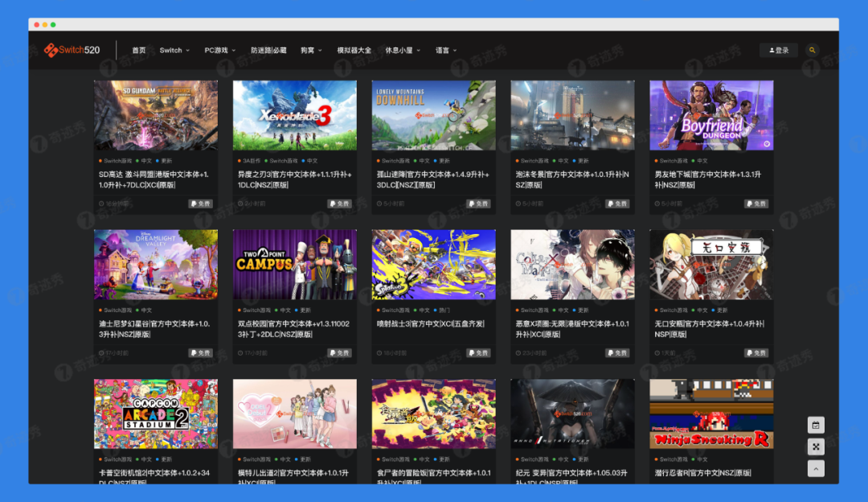Open the Two Point Campus thumbnail
This screenshot has width=868, height=502.
294,265
